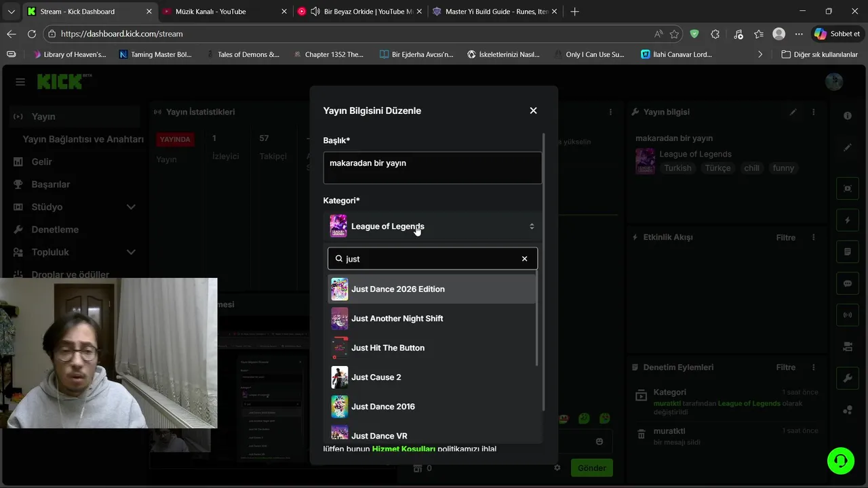Image resolution: width=868 pixels, height=488 pixels.
Task: Click the user avatar in Kick header
Action: [x=834, y=82]
